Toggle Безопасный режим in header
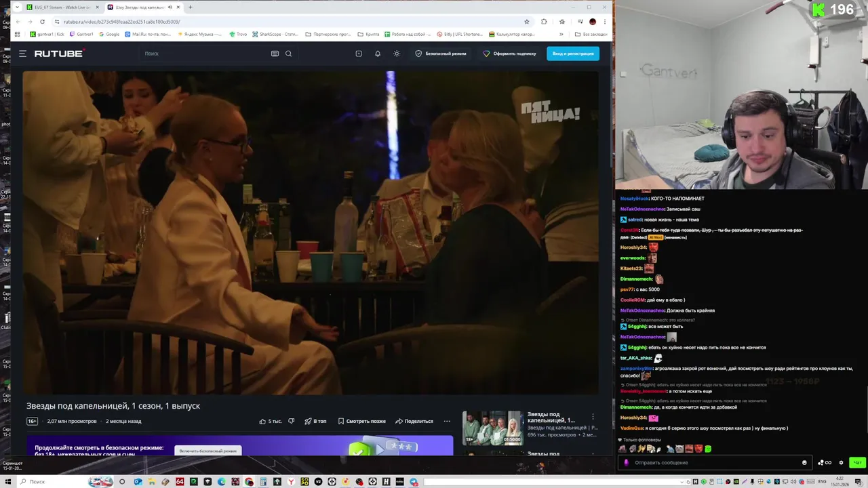868x488 pixels. pyautogui.click(x=441, y=54)
